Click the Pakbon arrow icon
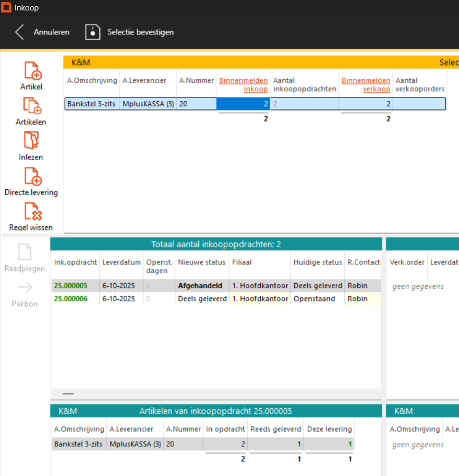The width and height of the screenshot is (459, 476). click(x=25, y=287)
